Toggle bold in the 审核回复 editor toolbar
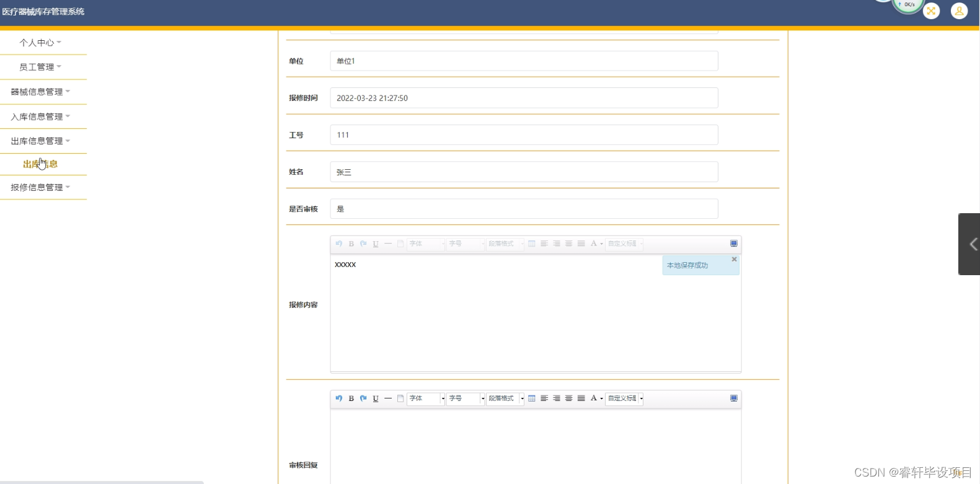 (x=351, y=398)
